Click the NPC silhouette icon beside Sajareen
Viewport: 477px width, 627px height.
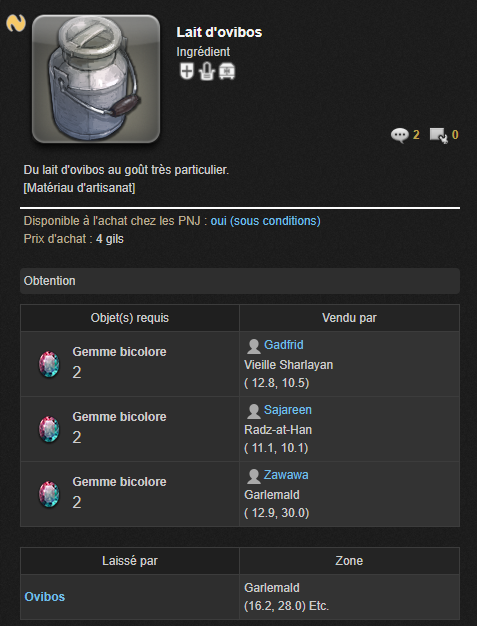click(253, 411)
